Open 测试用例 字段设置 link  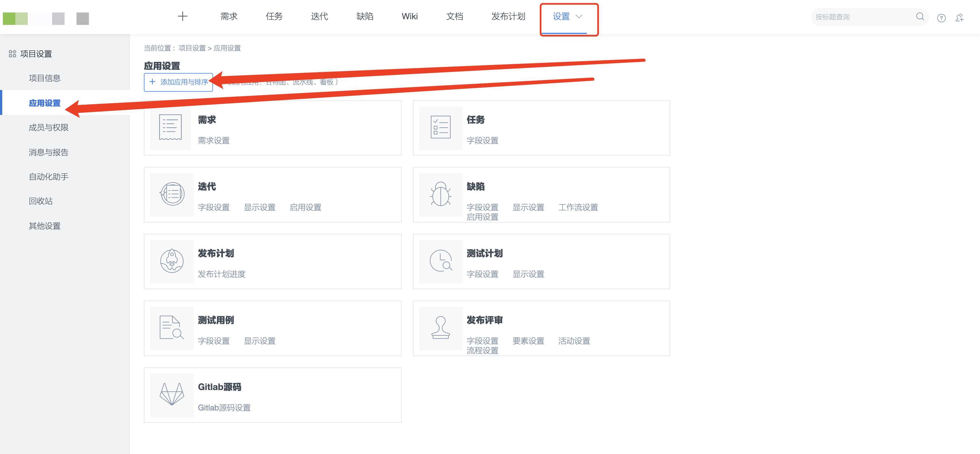tap(214, 341)
